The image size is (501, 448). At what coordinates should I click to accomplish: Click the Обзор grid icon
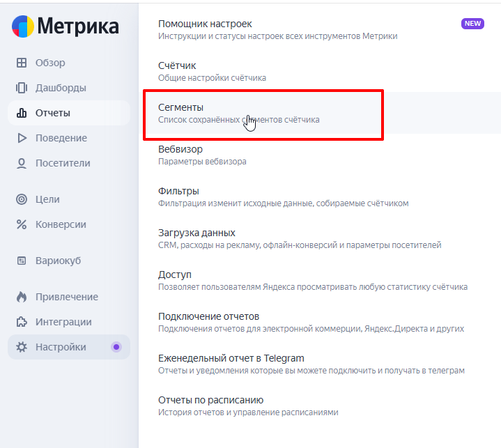(x=22, y=63)
